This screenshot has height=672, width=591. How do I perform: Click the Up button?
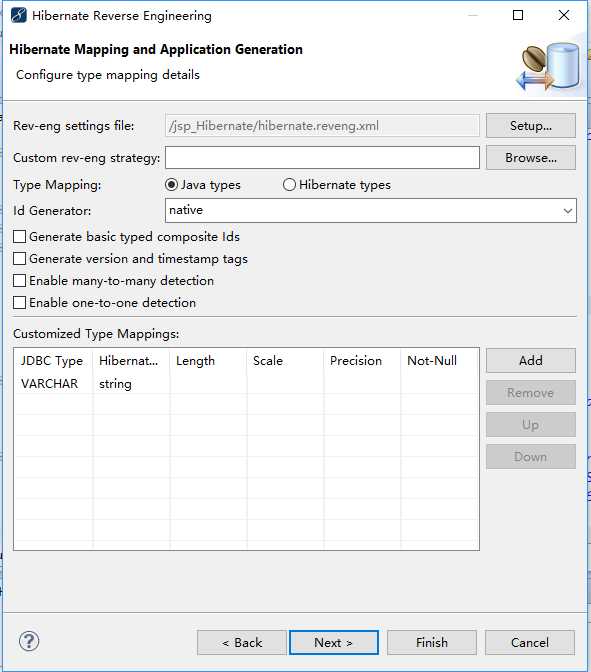[531, 425]
